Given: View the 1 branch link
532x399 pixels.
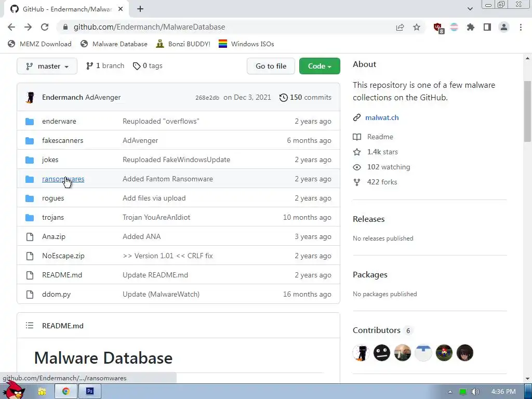Looking at the screenshot, I should tap(105, 66).
